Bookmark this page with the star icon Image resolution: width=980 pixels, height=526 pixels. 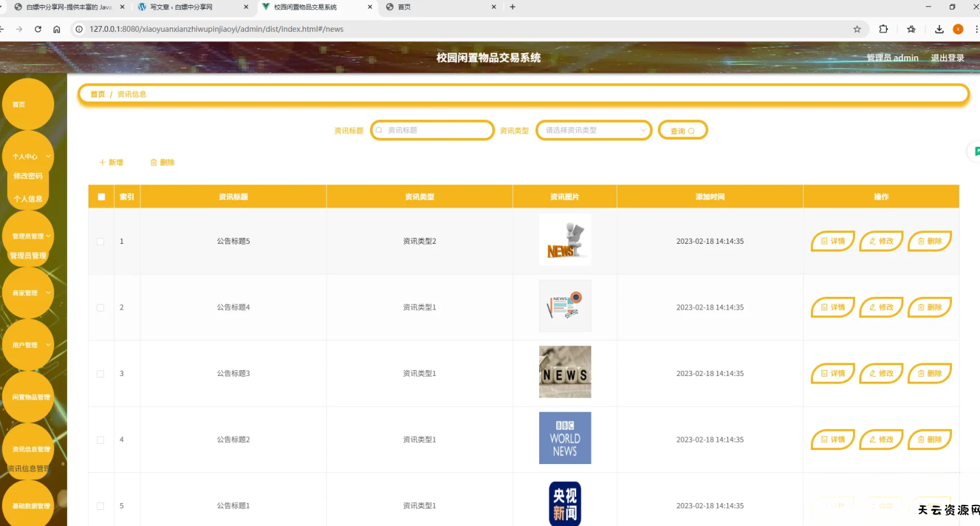click(857, 29)
